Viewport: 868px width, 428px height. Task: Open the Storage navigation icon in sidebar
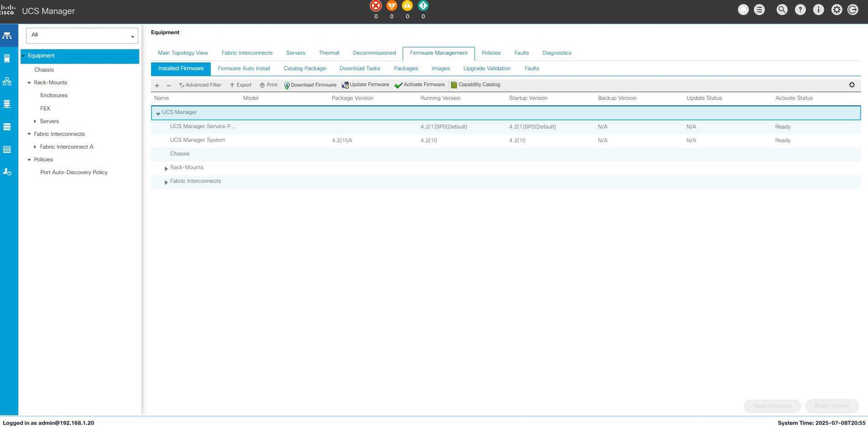(x=7, y=149)
